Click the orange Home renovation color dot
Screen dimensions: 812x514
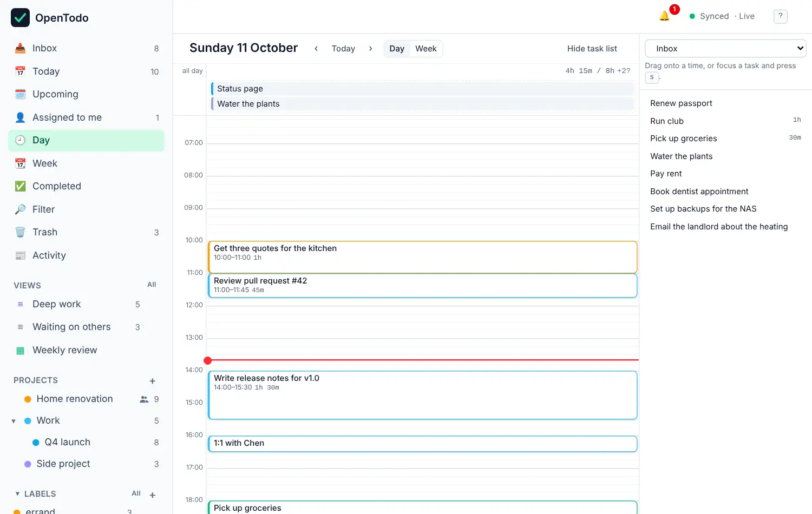click(28, 399)
